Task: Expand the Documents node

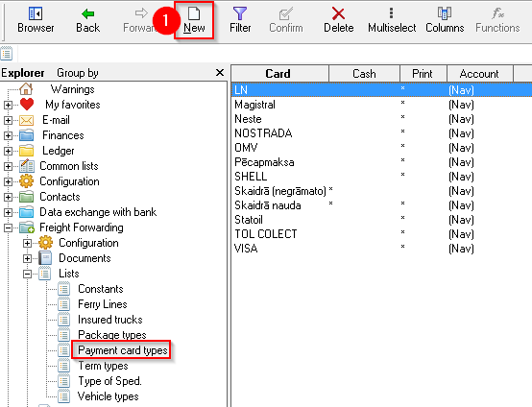Action: tap(27, 258)
